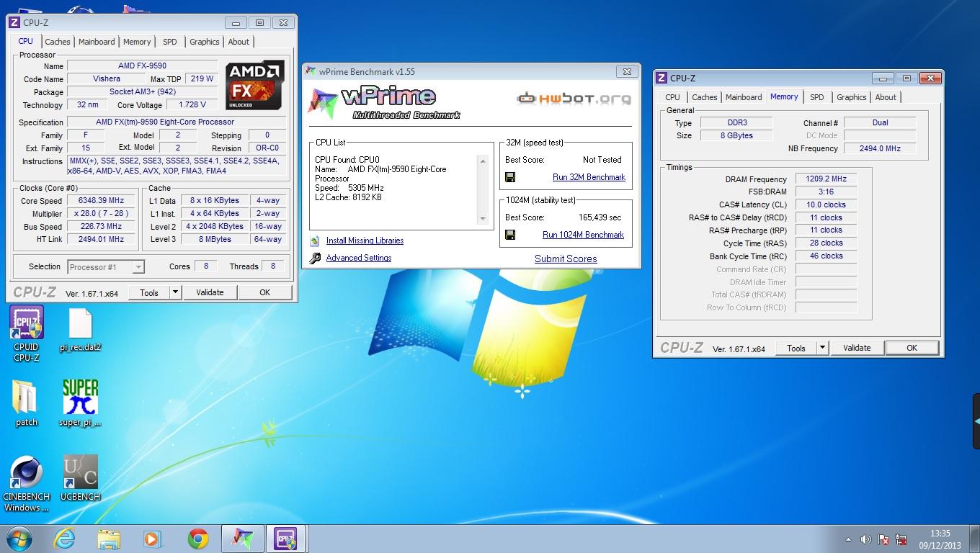Click the floppy save icon for 1024M score
The image size is (980, 553).
(x=510, y=235)
